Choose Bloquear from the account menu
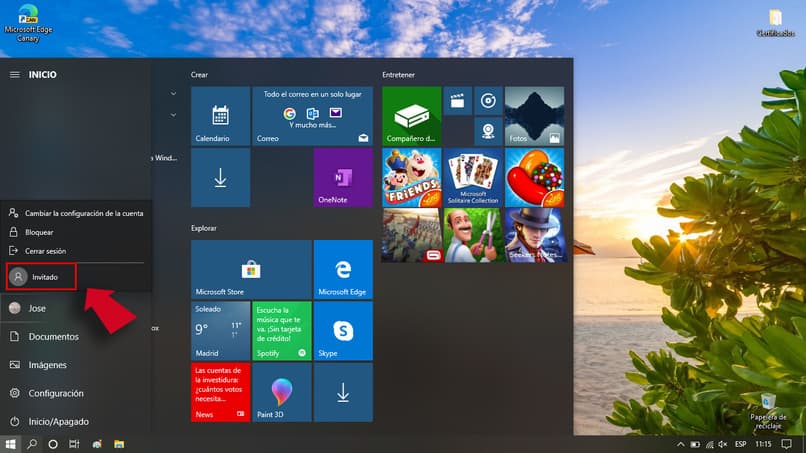 [x=76, y=232]
